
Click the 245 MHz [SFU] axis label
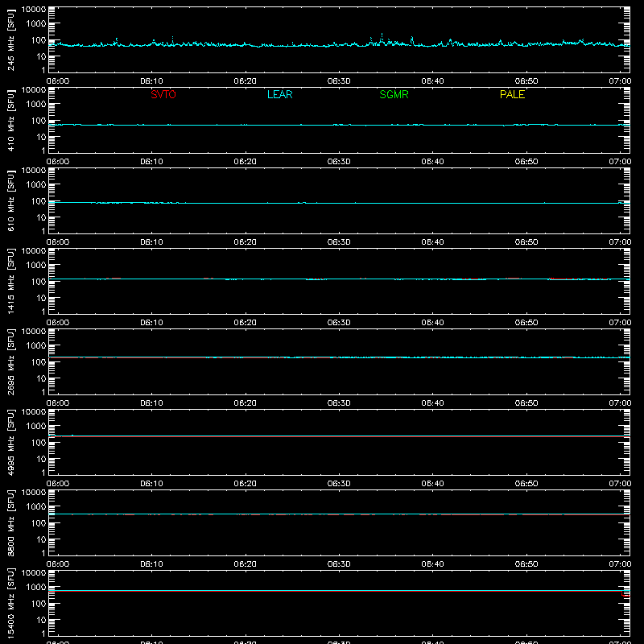coord(10,39)
